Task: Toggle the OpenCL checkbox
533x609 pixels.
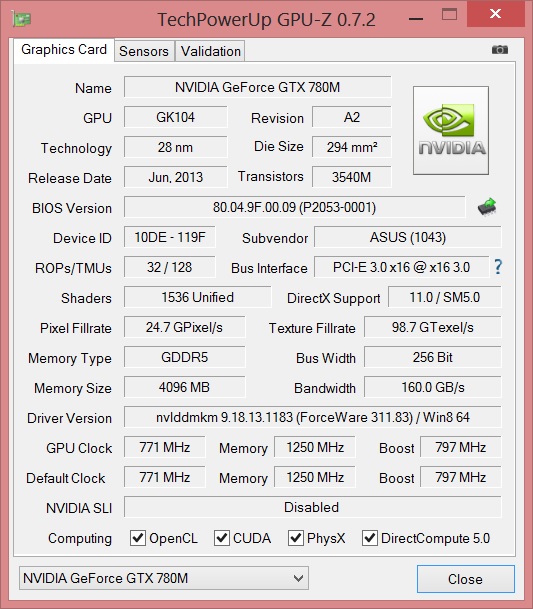Action: coord(138,538)
